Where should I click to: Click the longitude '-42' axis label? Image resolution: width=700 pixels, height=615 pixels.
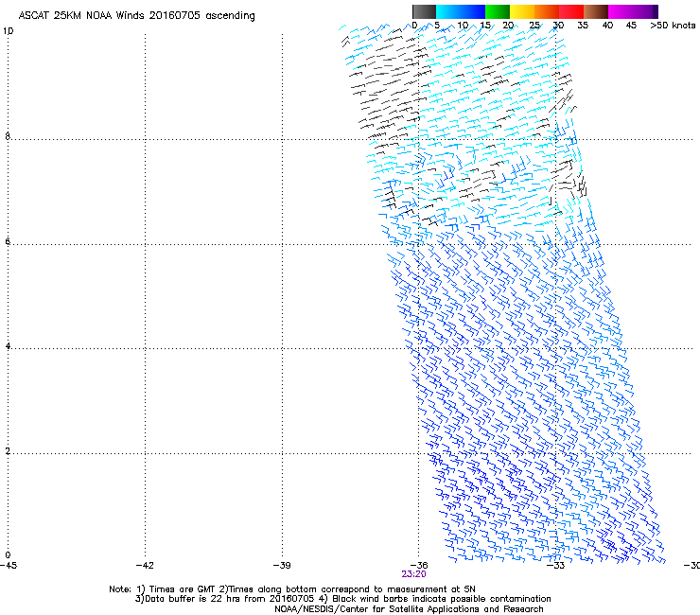145,566
